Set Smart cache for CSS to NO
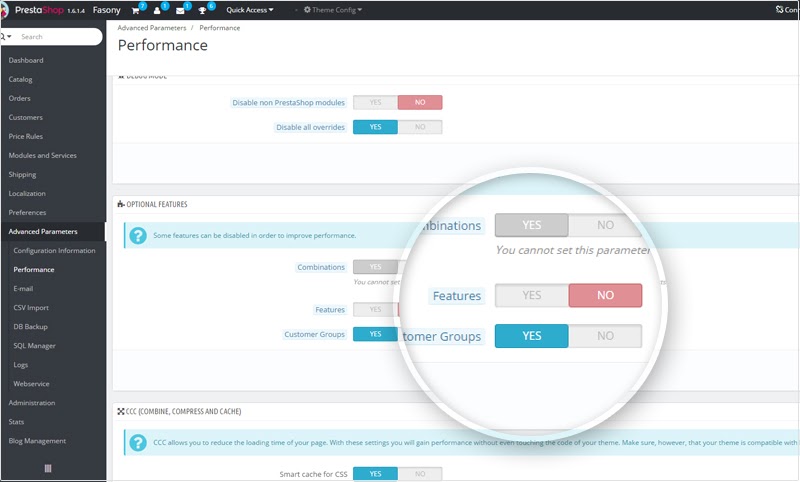This screenshot has width=800, height=482. click(x=420, y=474)
